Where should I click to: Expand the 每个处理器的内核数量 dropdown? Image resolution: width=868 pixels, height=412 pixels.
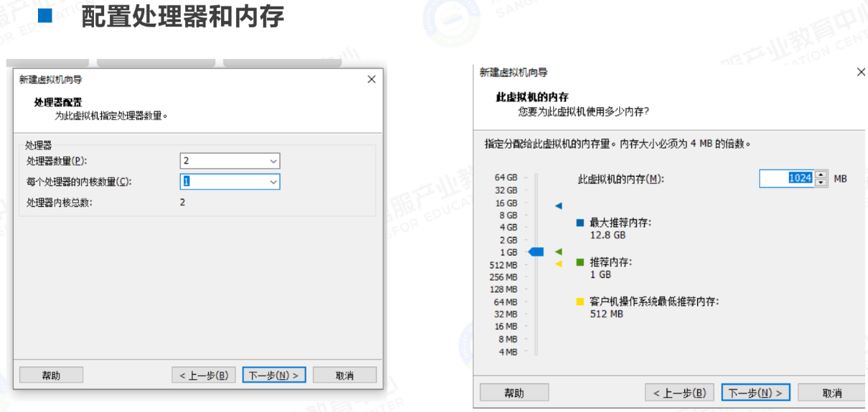[x=273, y=182]
